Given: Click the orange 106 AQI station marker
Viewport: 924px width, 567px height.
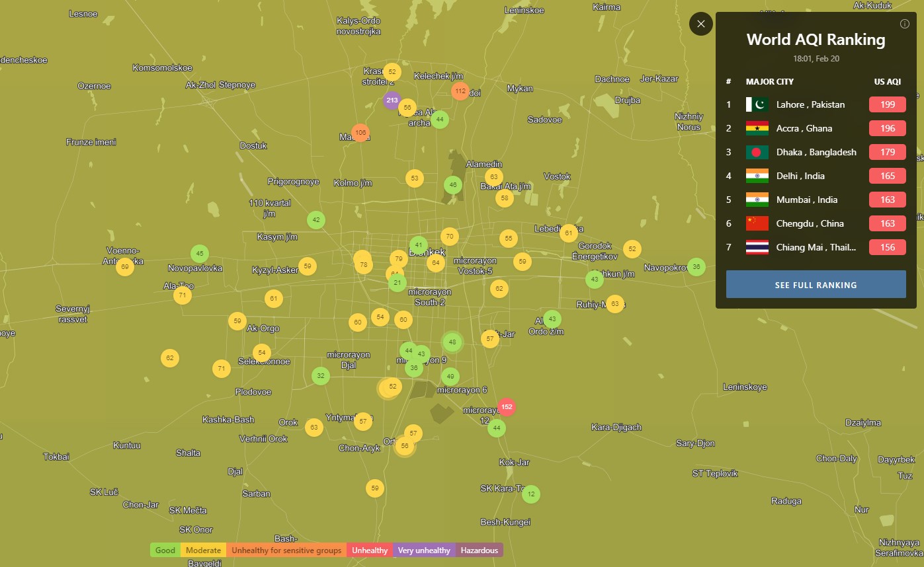Looking at the screenshot, I should click(360, 133).
